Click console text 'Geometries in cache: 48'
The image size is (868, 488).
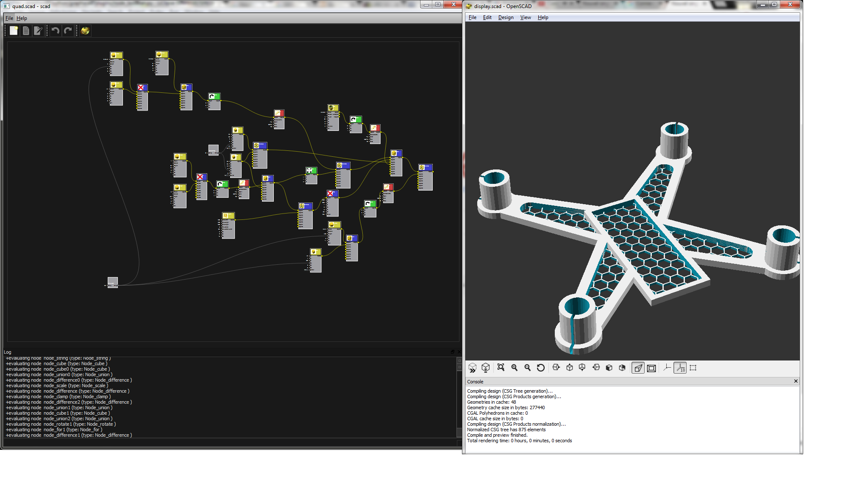(x=492, y=402)
